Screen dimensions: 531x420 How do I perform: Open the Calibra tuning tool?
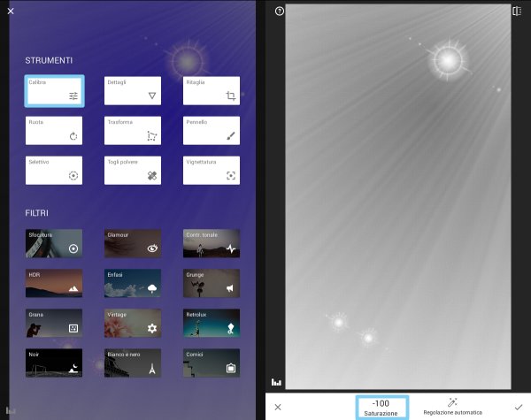pyautogui.click(x=54, y=91)
